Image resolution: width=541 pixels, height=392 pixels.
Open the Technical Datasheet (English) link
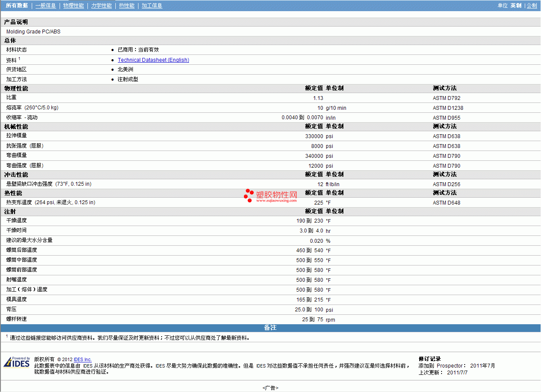[x=153, y=60]
